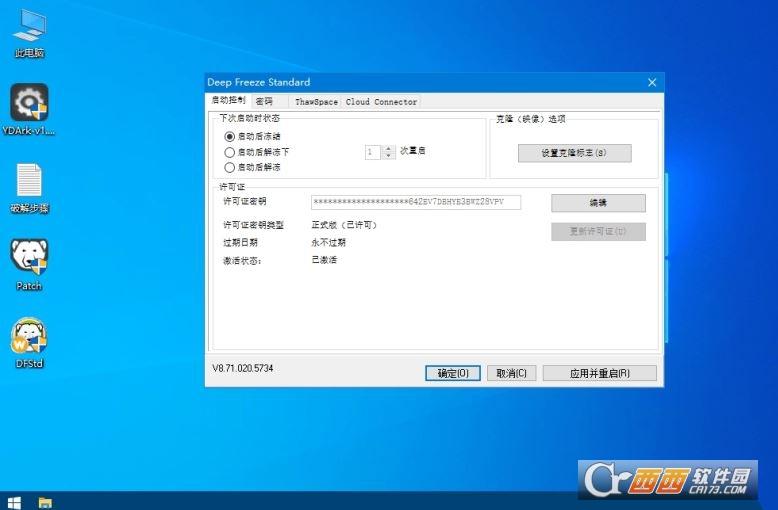The image size is (778, 510).
Task: Click the 永不过期 expiry value
Action: click(328, 243)
